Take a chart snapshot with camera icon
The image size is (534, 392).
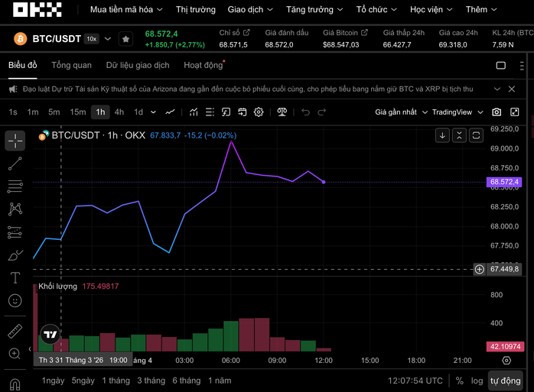pyautogui.click(x=497, y=112)
